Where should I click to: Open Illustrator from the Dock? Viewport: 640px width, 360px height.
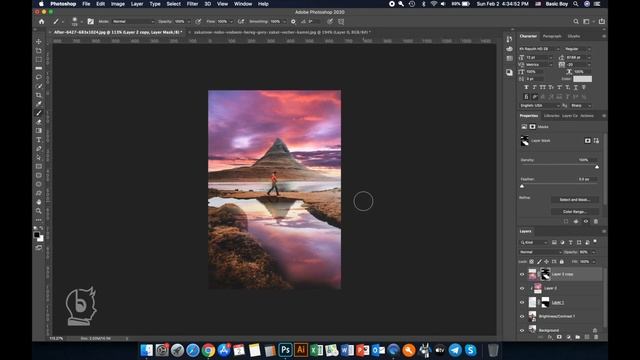pyautogui.click(x=301, y=350)
